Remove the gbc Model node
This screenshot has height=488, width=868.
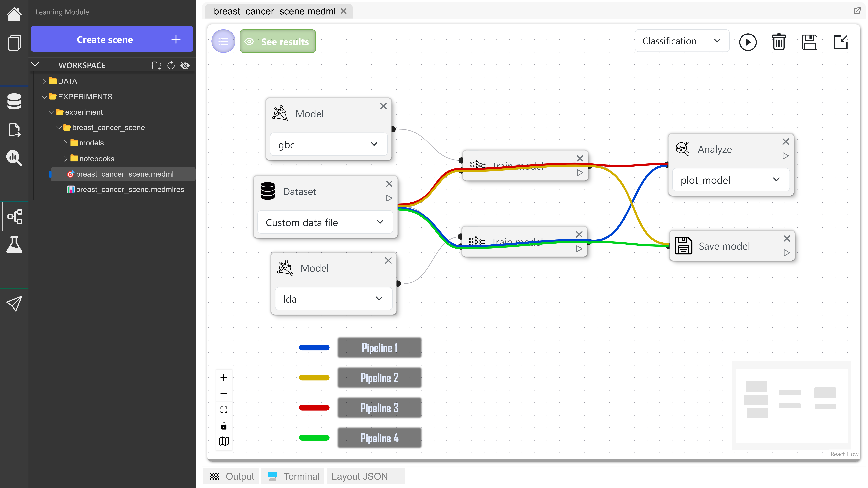[x=383, y=106]
